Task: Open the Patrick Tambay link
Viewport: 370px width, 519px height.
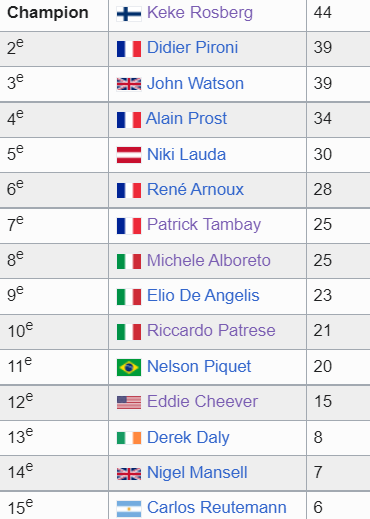Action: 204,225
